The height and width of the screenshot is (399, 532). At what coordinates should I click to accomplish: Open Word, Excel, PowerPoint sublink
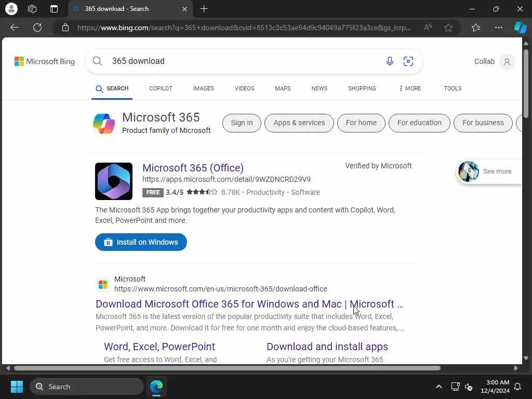[x=159, y=347]
